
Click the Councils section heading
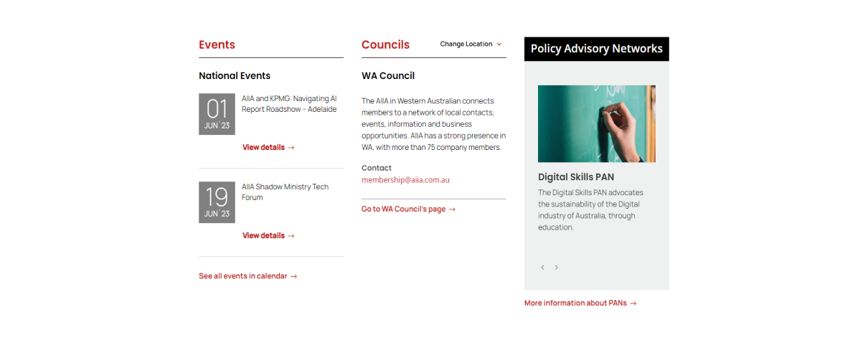[385, 44]
